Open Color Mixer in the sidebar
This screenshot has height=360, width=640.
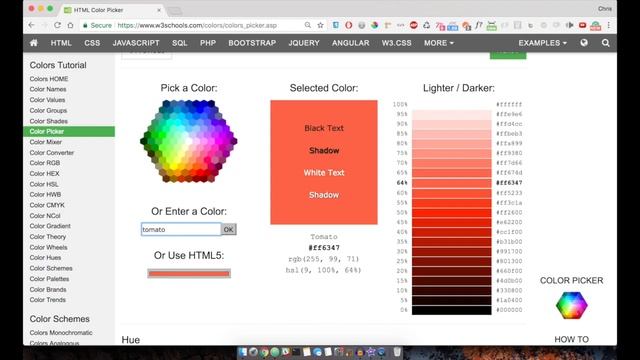(x=46, y=142)
